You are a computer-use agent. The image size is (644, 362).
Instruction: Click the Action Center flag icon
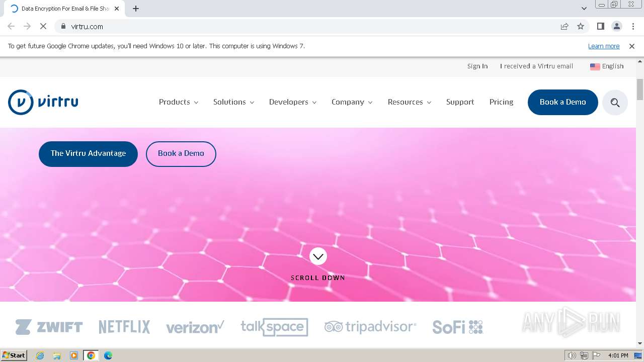tap(596, 355)
